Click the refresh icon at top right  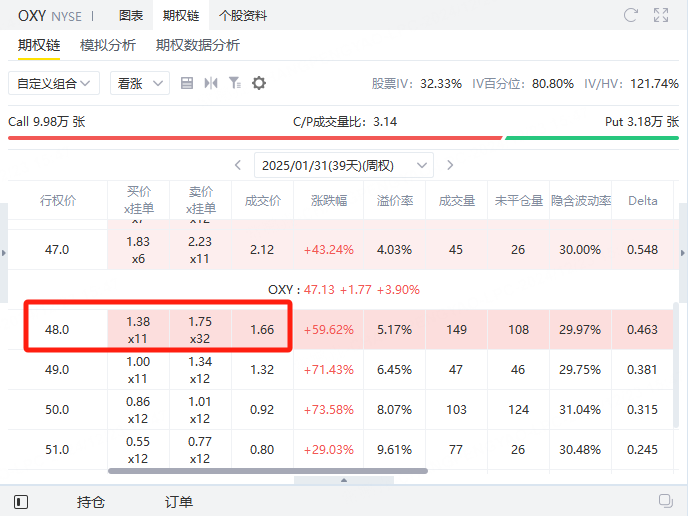(631, 15)
